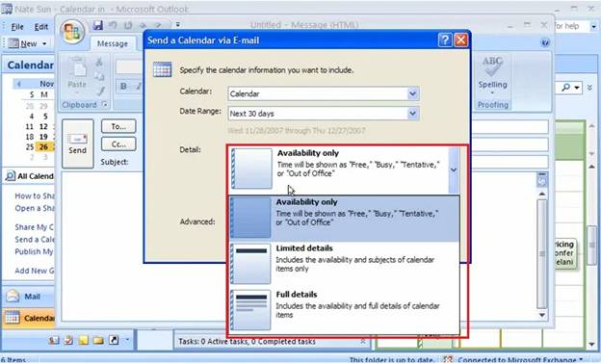Click the Cc... button
Image resolution: width=601 pixels, height=364 pixels.
pyautogui.click(x=118, y=144)
